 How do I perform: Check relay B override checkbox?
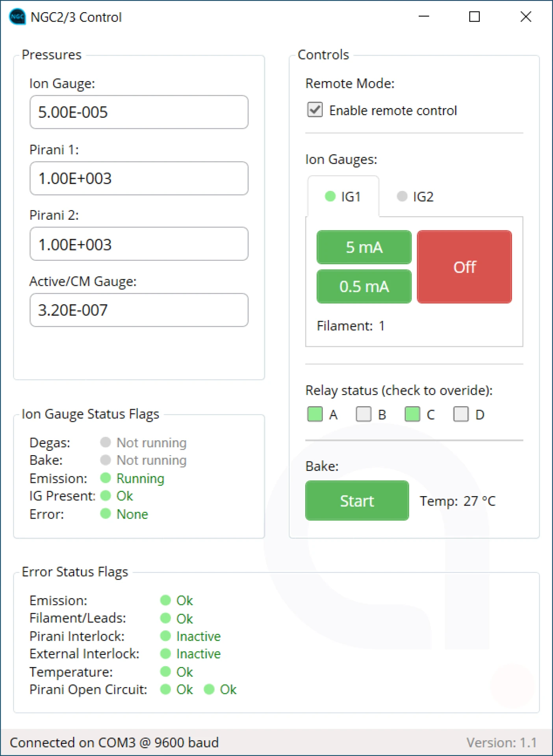(363, 414)
